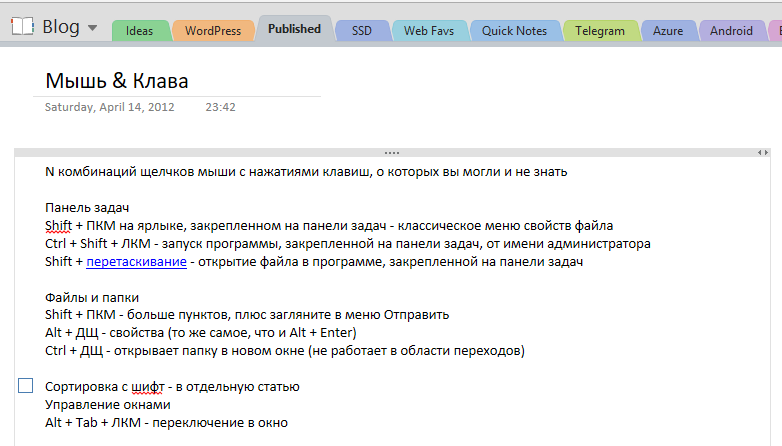The image size is (782, 446).
Task: Grab the note container's dotted top handle
Action: coord(392,153)
